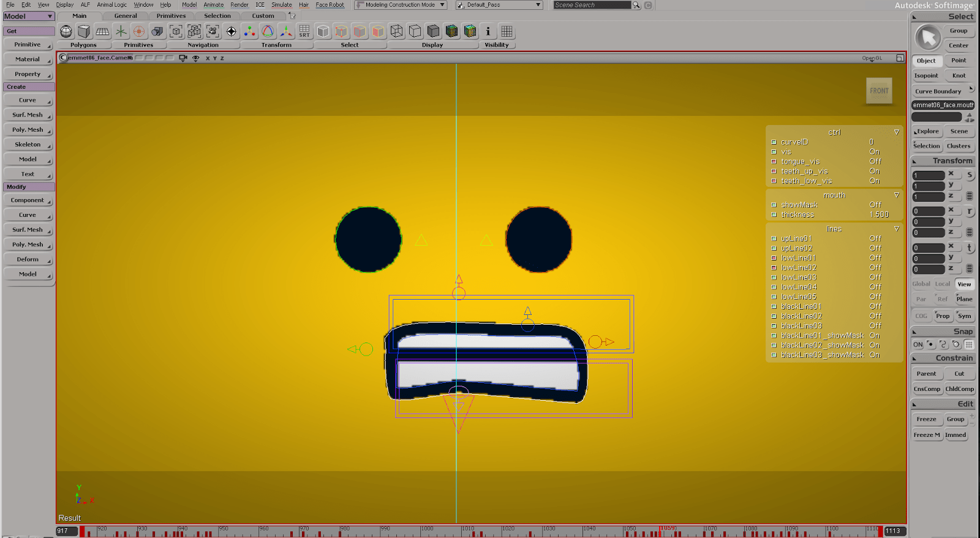The height and width of the screenshot is (538, 980).
Task: Open the Primitive menu in Get section
Action: (x=28, y=45)
